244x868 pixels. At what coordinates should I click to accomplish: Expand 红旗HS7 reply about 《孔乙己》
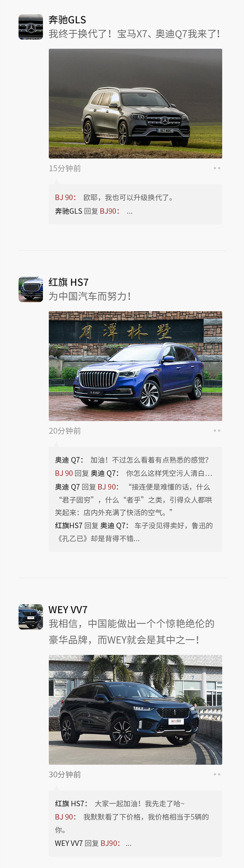pos(134,532)
